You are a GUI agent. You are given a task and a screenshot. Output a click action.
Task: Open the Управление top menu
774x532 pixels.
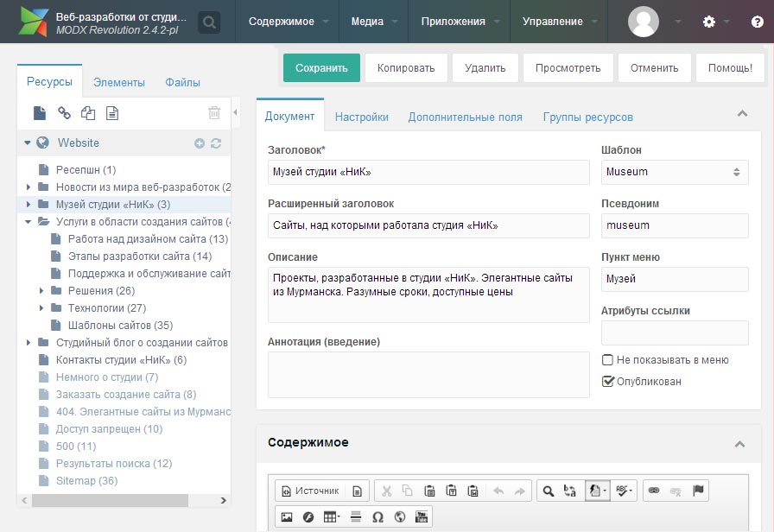pyautogui.click(x=559, y=22)
